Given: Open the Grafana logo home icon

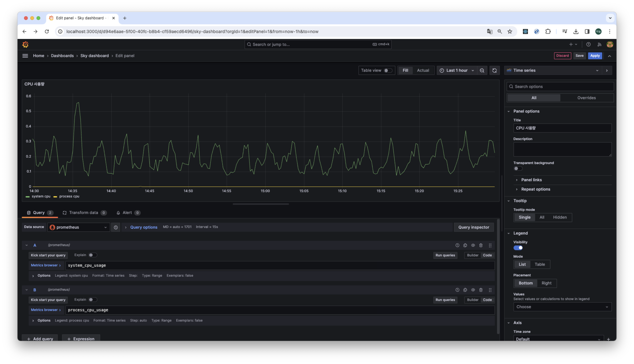Looking at the screenshot, I should 25,44.
